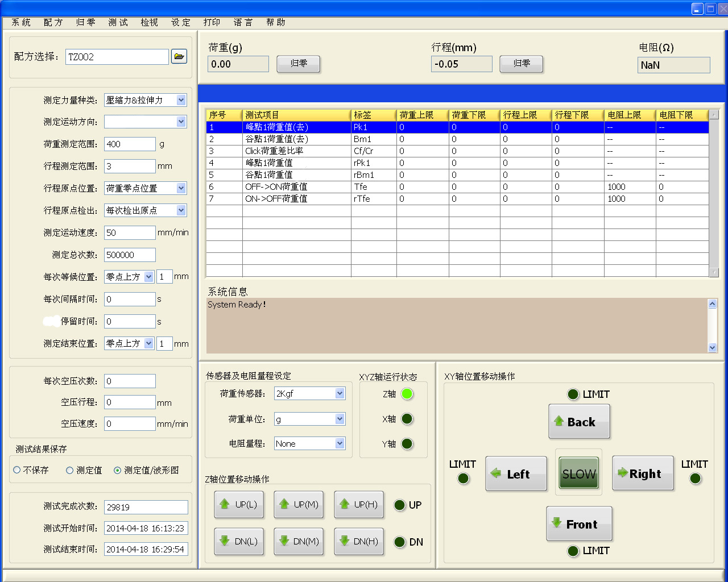Click the 测定运动速度 field
Image resolution: width=728 pixels, height=582 pixels.
click(x=130, y=232)
